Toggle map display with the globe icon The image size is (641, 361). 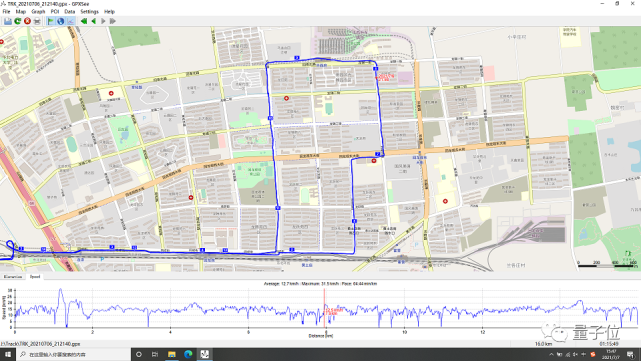[x=61, y=21]
